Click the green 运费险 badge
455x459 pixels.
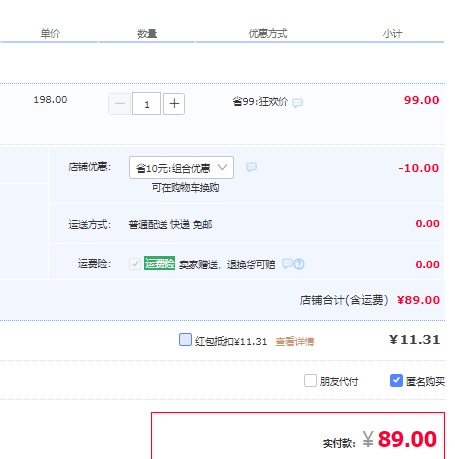click(159, 263)
